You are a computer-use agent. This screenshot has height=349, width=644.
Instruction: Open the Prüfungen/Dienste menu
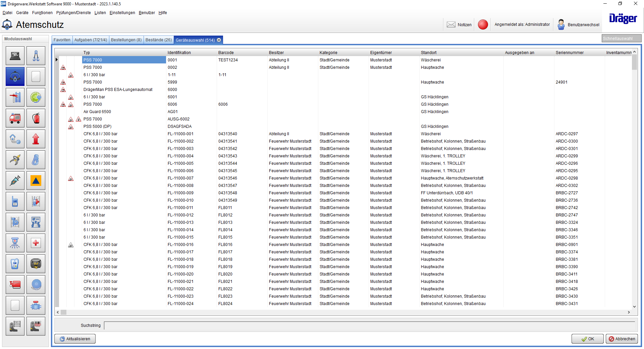click(73, 13)
